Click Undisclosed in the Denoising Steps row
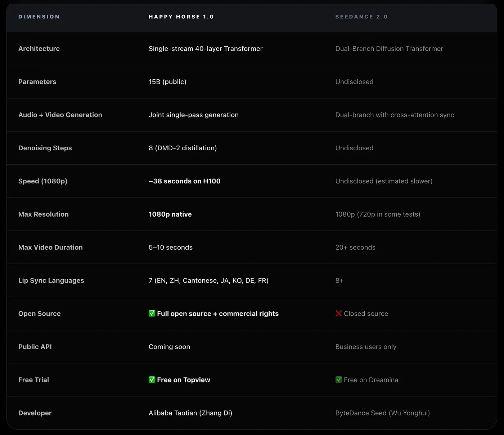 [x=354, y=148]
